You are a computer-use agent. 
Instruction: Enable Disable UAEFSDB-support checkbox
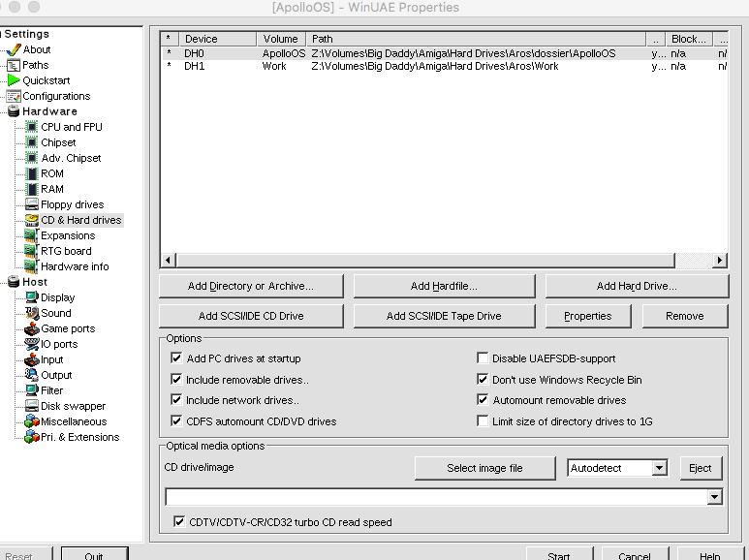[x=483, y=358]
